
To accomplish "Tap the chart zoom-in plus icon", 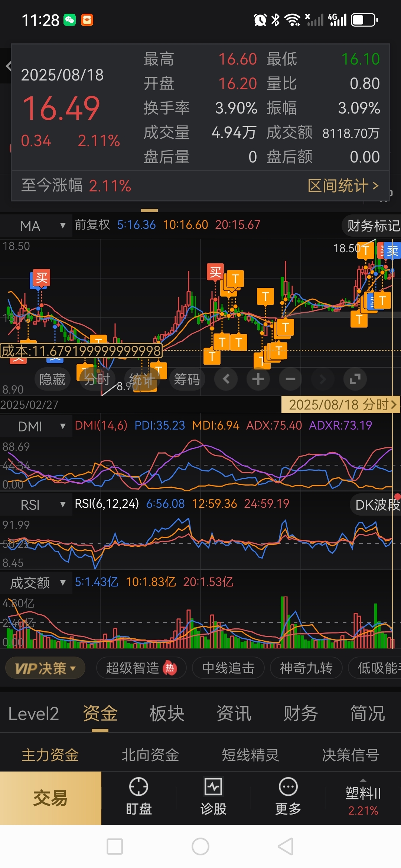I will tap(258, 379).
